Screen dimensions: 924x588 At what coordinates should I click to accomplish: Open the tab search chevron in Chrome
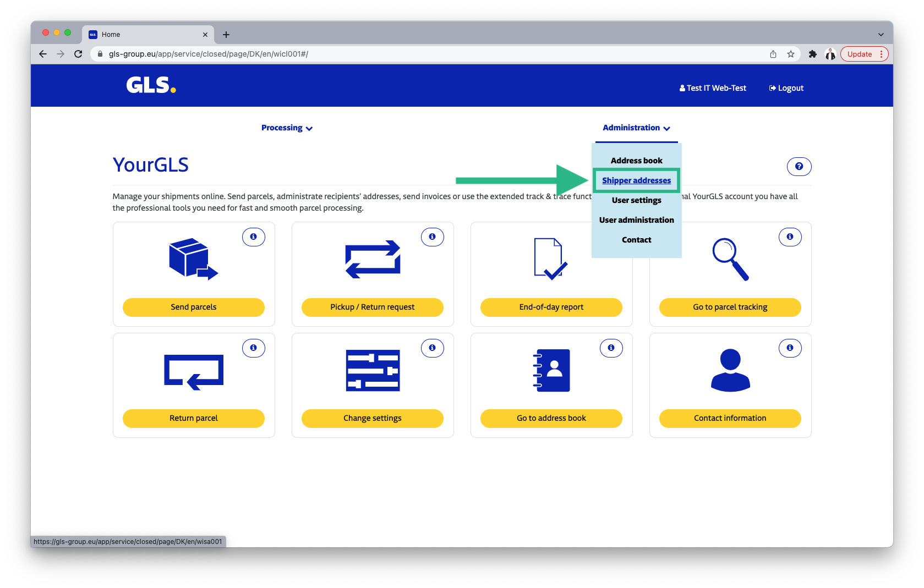pyautogui.click(x=881, y=35)
